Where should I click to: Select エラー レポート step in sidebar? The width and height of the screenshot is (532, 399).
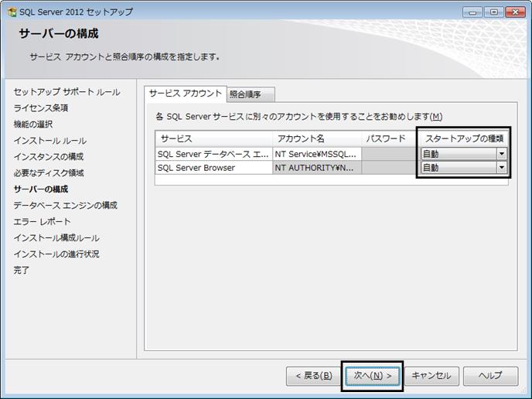pos(42,222)
